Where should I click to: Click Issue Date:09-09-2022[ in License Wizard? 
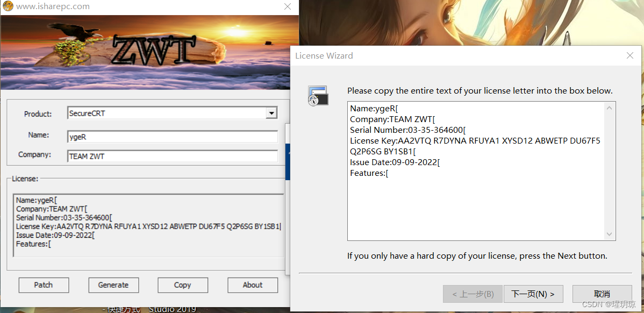(395, 162)
